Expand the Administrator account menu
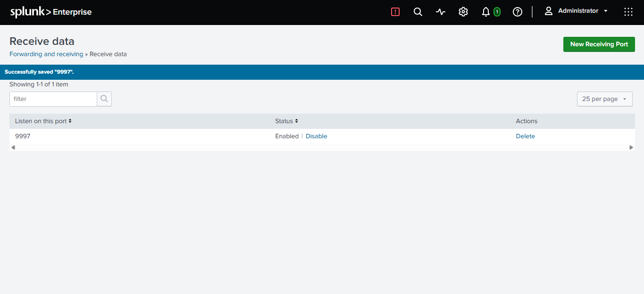This screenshot has width=644, height=294. point(582,11)
